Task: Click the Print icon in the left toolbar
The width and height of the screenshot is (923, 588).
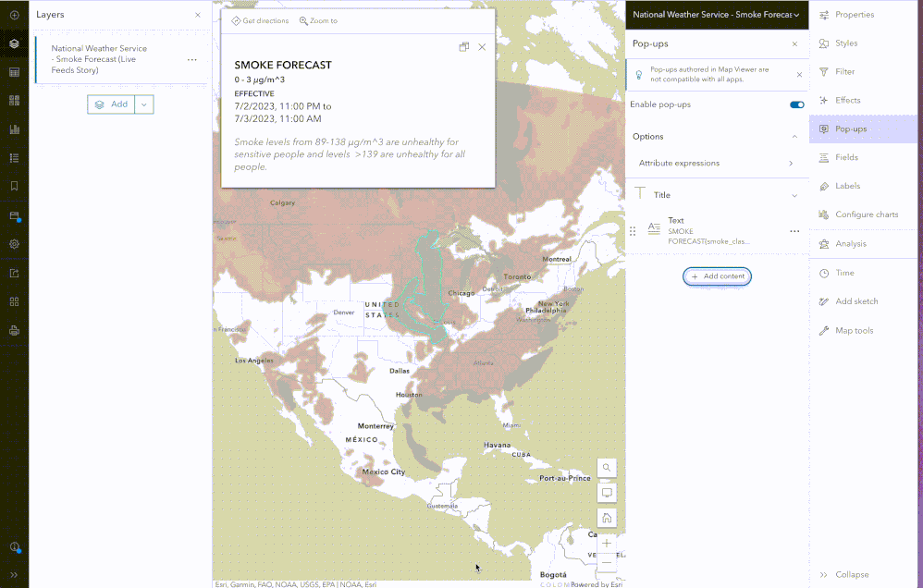Action: point(14,331)
